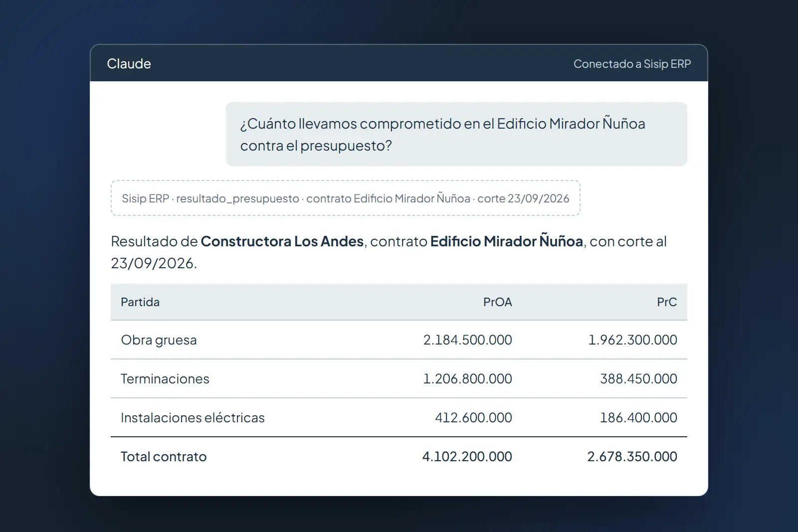Screen dimensions: 798x532
Task: Select the user question message bubble
Action: click(x=456, y=134)
